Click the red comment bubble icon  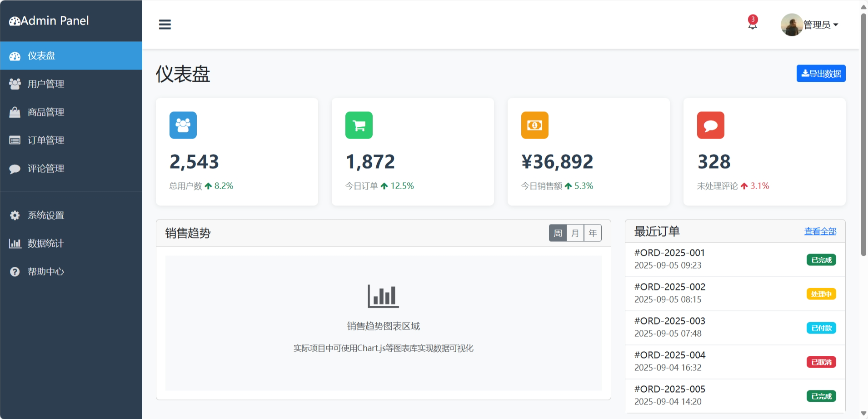(710, 125)
